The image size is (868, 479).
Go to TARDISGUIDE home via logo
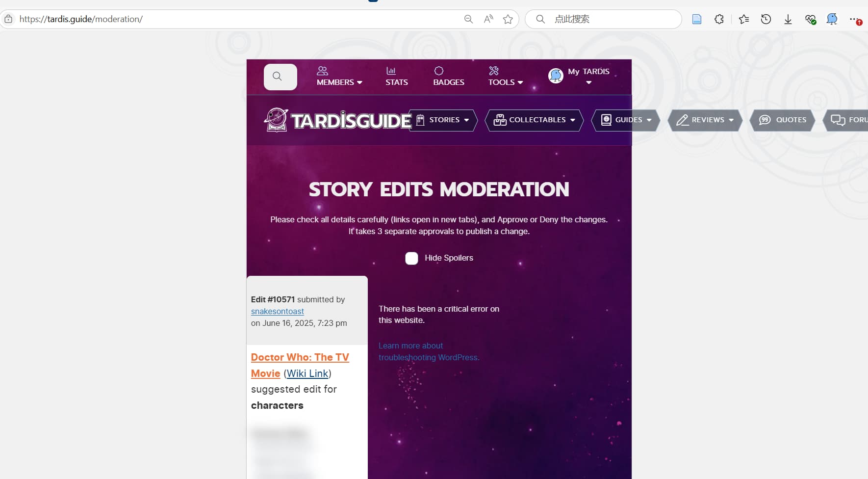click(x=337, y=120)
